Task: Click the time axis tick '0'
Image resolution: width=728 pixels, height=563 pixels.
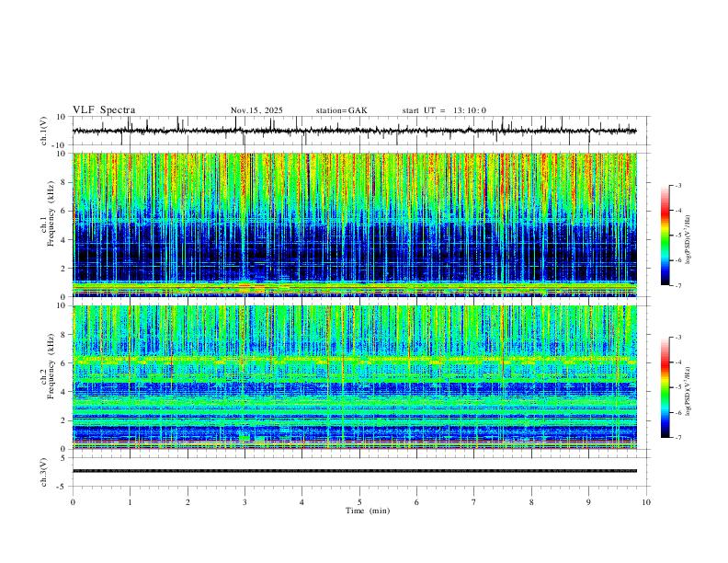Action: 73,502
